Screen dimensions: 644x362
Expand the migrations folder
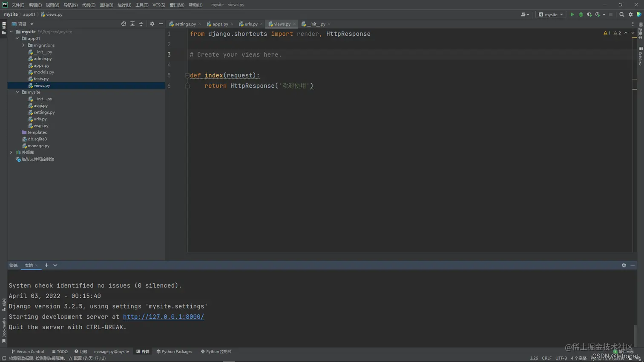(23, 45)
